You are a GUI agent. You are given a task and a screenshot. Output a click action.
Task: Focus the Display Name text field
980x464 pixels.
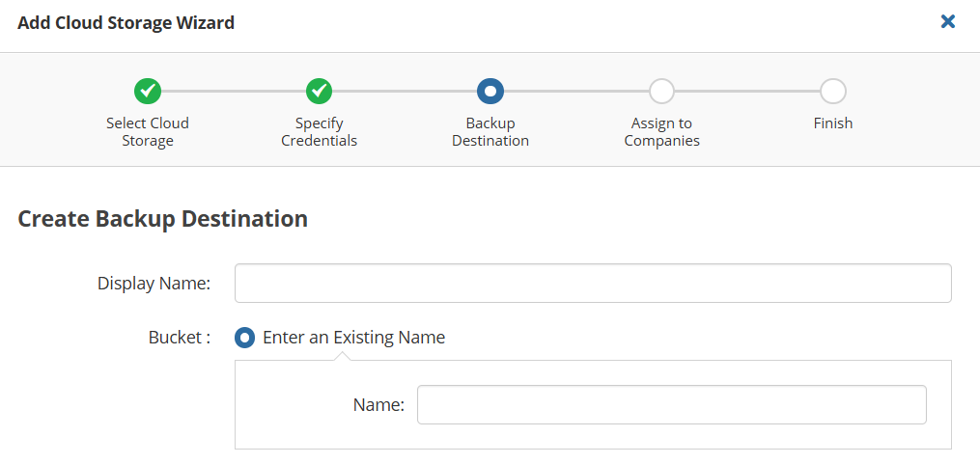pos(593,283)
